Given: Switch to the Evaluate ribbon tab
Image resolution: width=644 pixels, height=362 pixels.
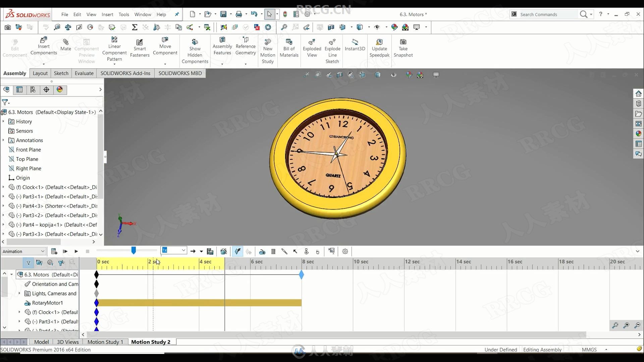Looking at the screenshot, I should coord(84,73).
